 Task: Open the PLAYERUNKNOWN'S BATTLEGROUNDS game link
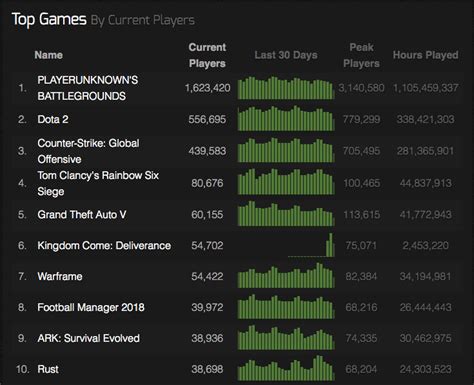click(x=88, y=88)
